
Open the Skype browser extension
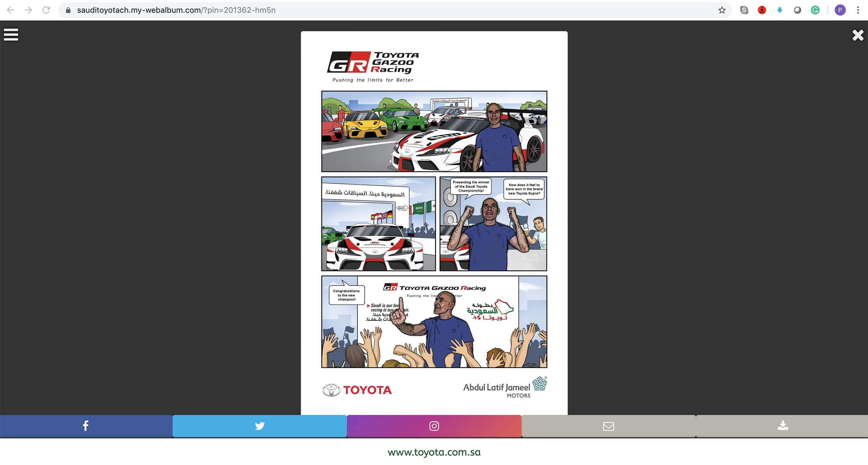[x=744, y=10]
